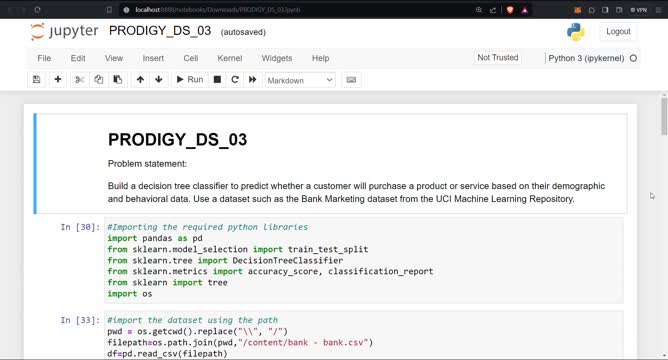Screen dimensions: 668x360
Task: Move selected cell down with the arrow icon
Action: point(159,80)
